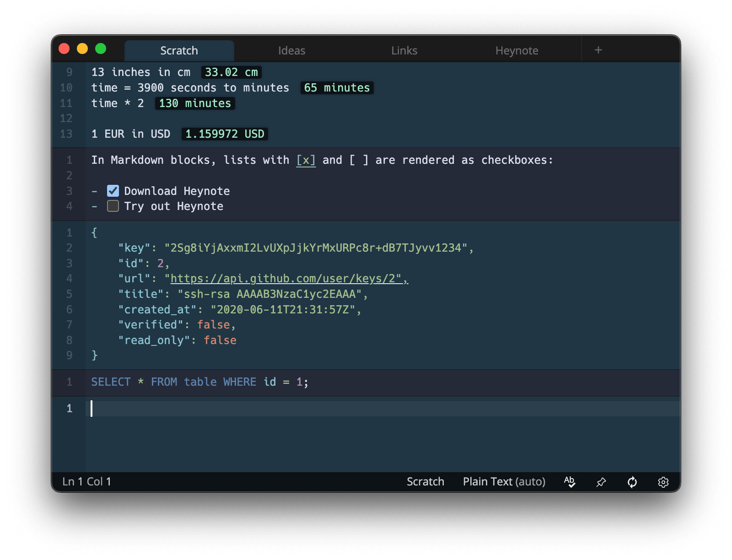
Task: Check the Try out Heynote checkbox
Action: click(x=113, y=206)
